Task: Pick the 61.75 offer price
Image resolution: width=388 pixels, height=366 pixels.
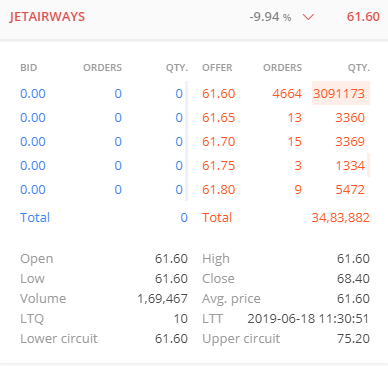Action: 219,166
